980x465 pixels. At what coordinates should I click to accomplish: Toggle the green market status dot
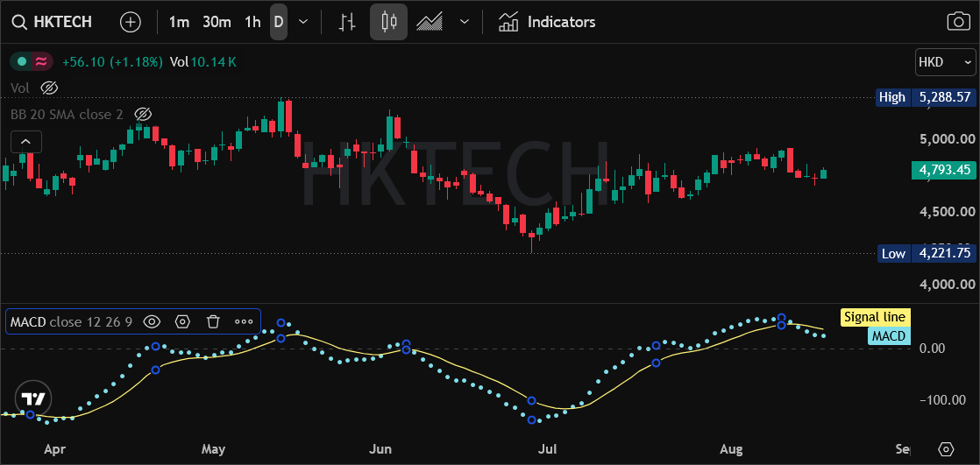[x=22, y=61]
